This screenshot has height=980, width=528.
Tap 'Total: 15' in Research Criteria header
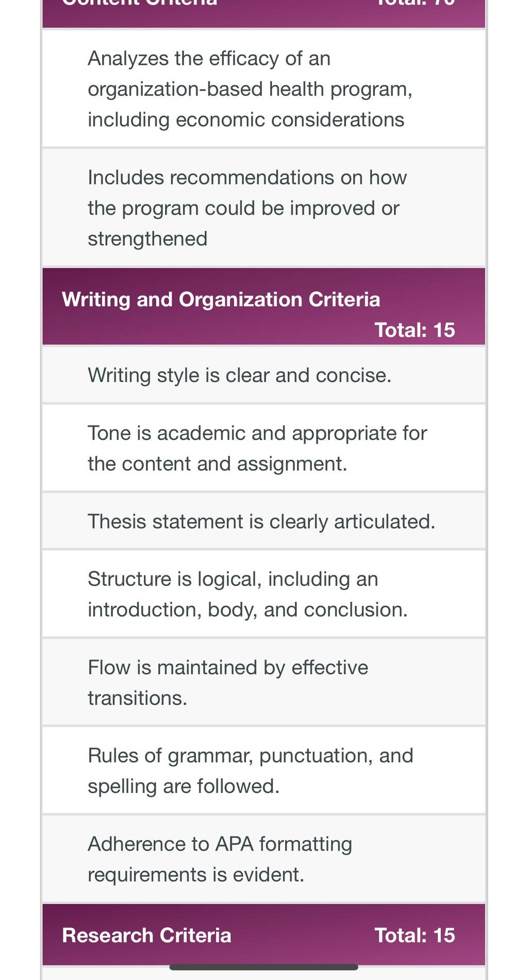415,935
